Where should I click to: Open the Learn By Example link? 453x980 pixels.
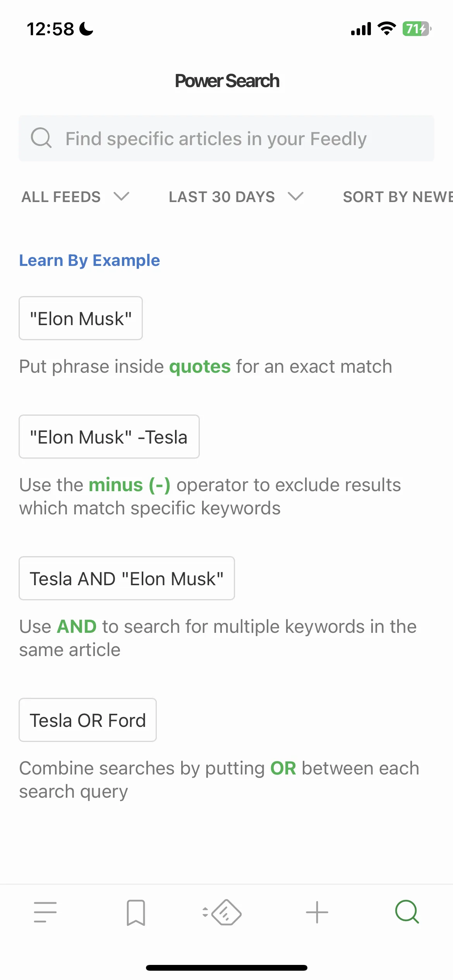(x=89, y=260)
